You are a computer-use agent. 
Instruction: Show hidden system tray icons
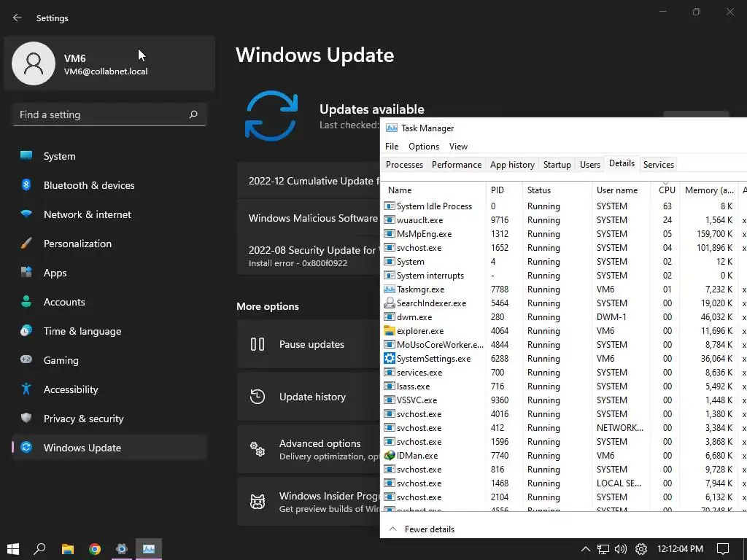[586, 549]
